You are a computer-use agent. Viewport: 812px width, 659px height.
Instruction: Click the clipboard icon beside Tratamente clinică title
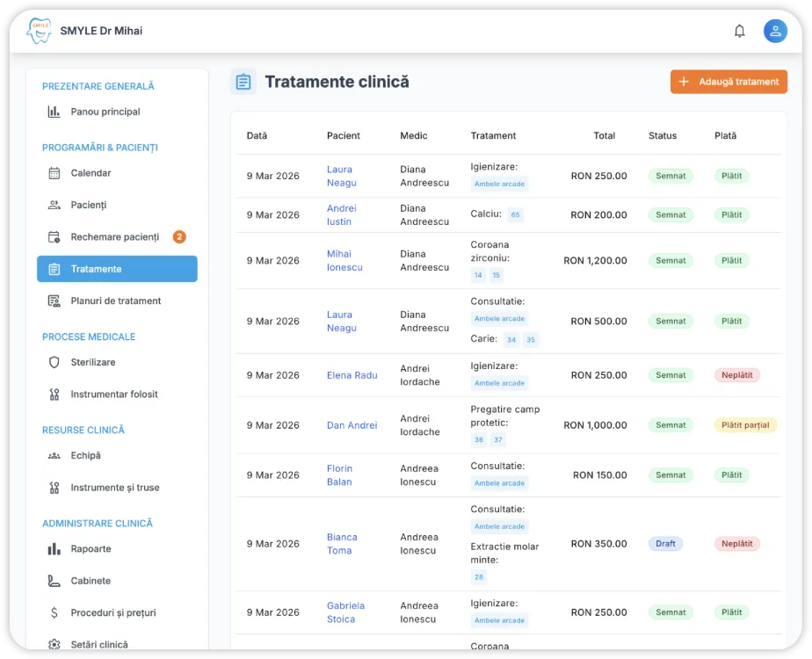(x=243, y=82)
